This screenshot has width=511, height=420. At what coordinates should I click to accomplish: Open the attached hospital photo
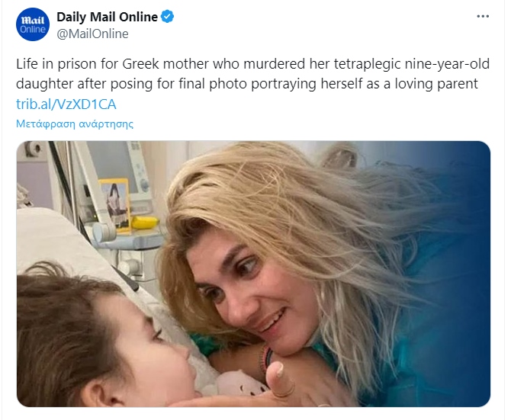[253, 274]
